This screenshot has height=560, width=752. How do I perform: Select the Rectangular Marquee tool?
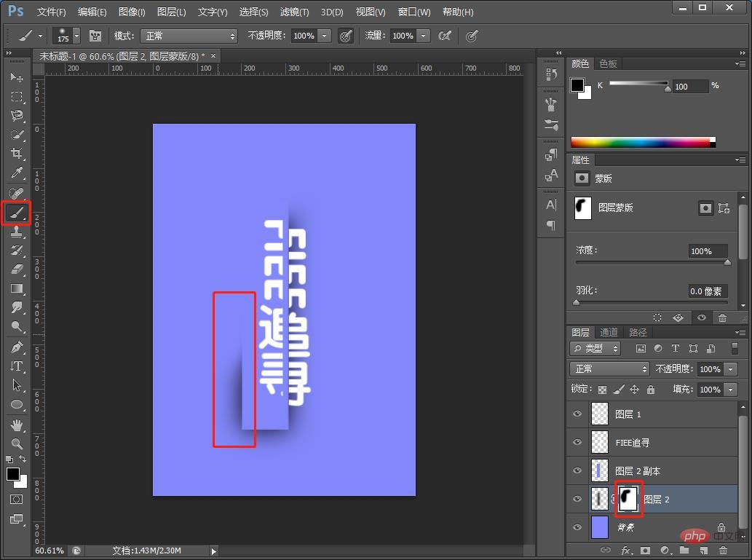pos(17,96)
